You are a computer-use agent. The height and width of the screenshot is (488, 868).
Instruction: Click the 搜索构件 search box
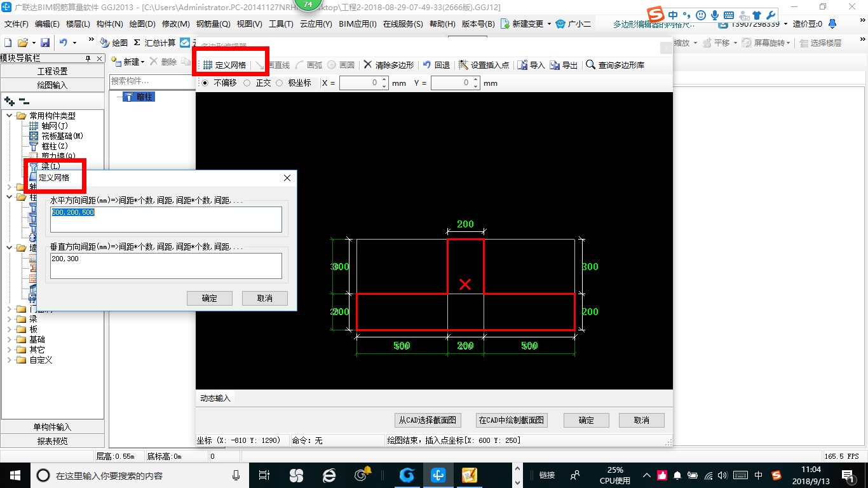point(151,81)
